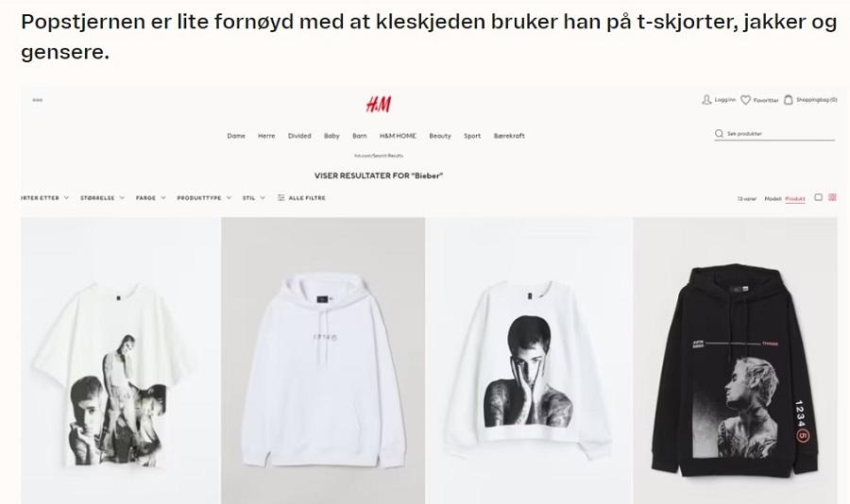Open the three-dot menu icon

(38, 100)
